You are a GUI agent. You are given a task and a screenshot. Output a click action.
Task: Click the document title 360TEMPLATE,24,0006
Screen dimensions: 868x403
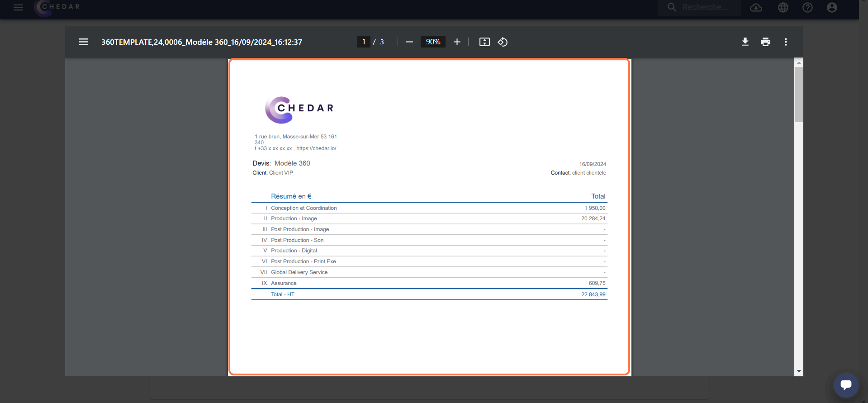point(202,42)
